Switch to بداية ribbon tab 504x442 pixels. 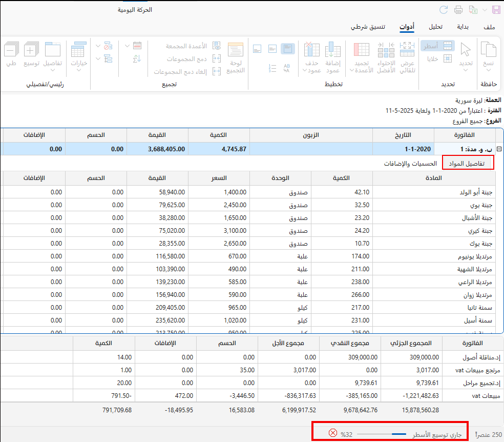click(x=463, y=27)
